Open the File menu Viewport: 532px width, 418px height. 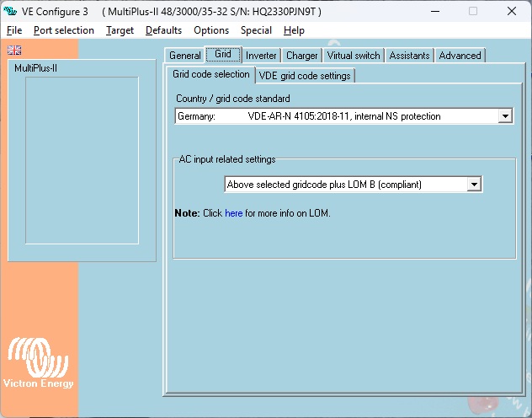tap(14, 30)
